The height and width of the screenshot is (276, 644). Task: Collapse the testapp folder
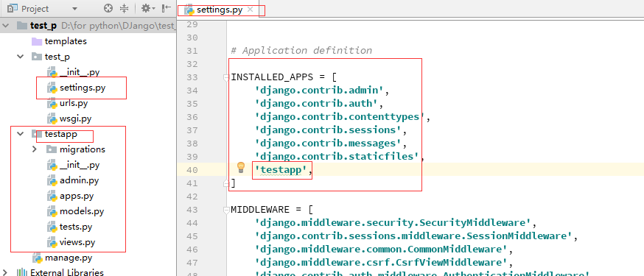coord(20,134)
